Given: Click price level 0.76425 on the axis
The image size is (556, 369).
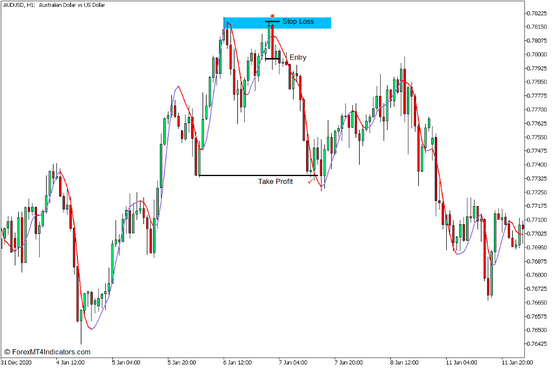Looking at the screenshot, I should pos(536,344).
